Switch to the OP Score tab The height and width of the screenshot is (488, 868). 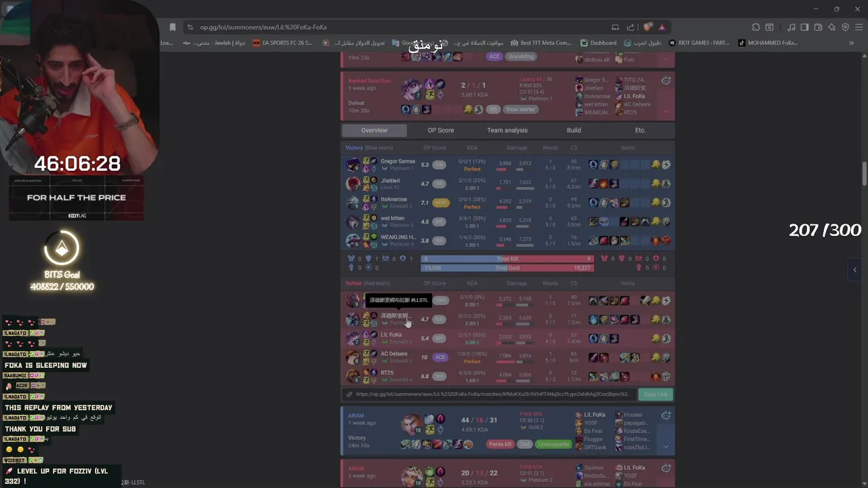[441, 130]
